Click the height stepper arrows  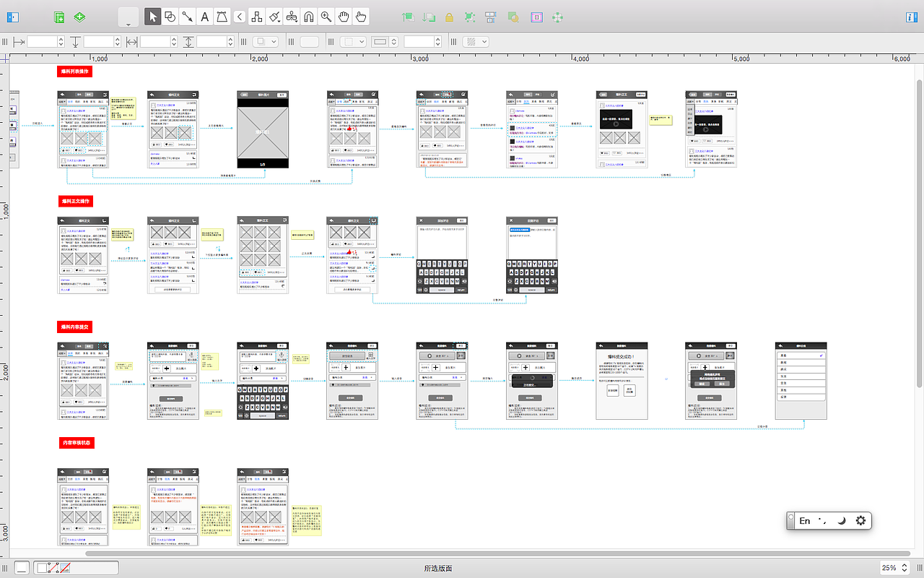[230, 42]
